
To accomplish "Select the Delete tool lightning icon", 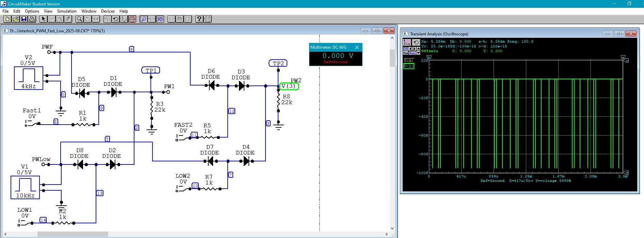I will pyautogui.click(x=68, y=19).
